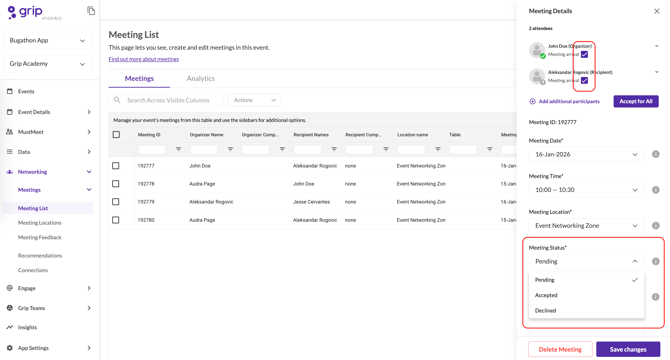Click the Insights chart icon
670x360 pixels.
pyautogui.click(x=10, y=327)
